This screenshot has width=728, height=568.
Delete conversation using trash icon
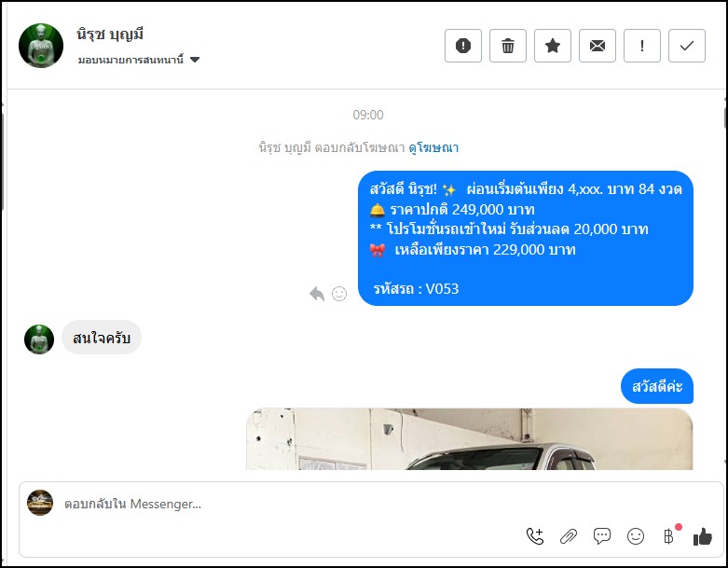[507, 46]
